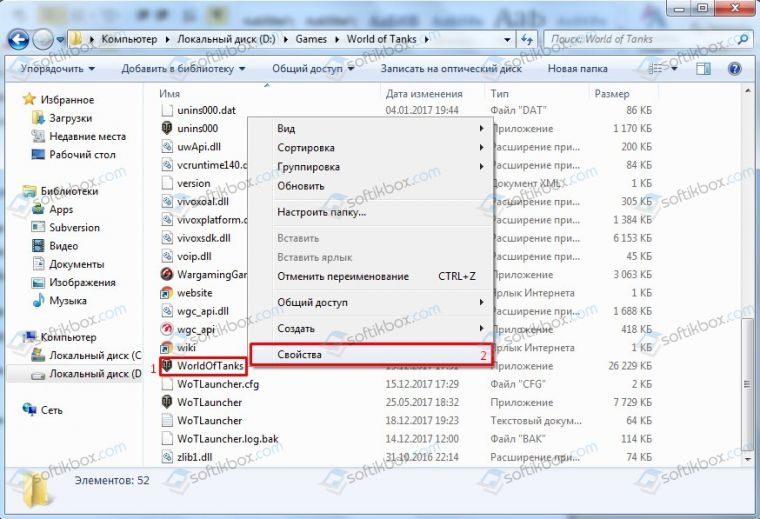Open the Help question mark icon

point(734,69)
